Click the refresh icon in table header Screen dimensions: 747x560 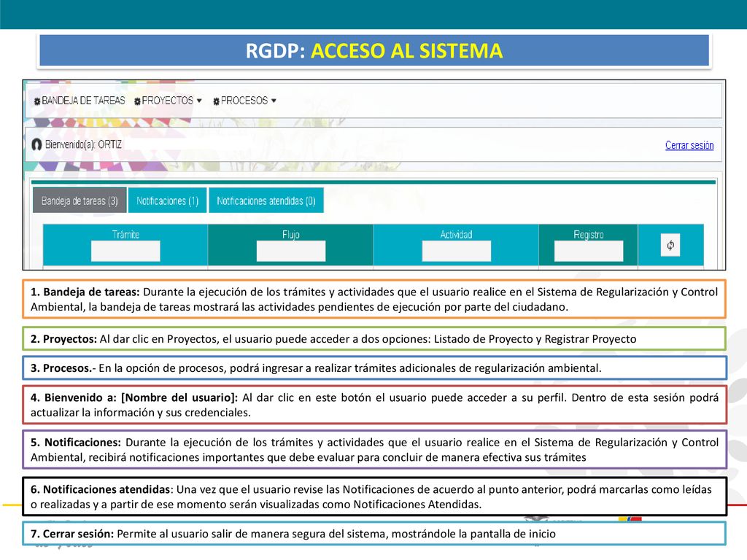(x=670, y=245)
